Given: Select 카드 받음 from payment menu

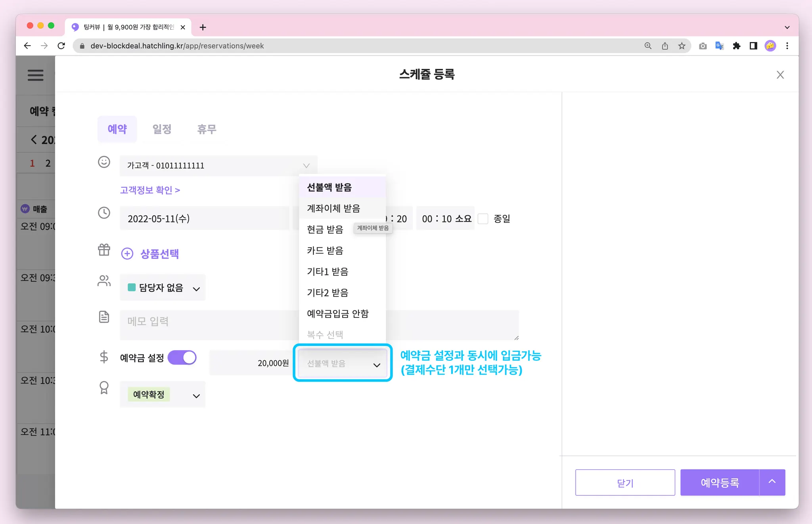Looking at the screenshot, I should point(325,251).
